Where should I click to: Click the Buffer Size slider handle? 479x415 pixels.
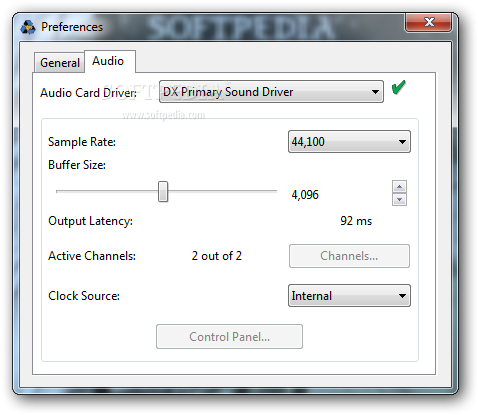click(x=163, y=192)
